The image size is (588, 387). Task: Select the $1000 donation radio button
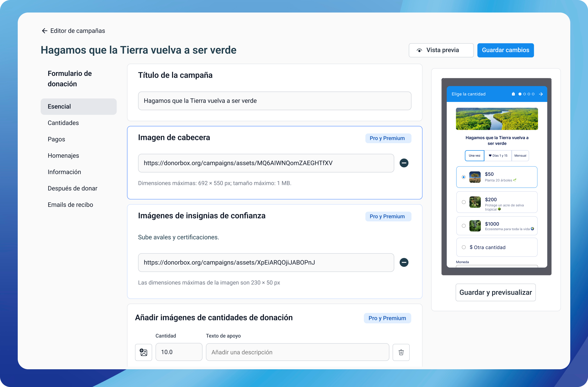[464, 226]
